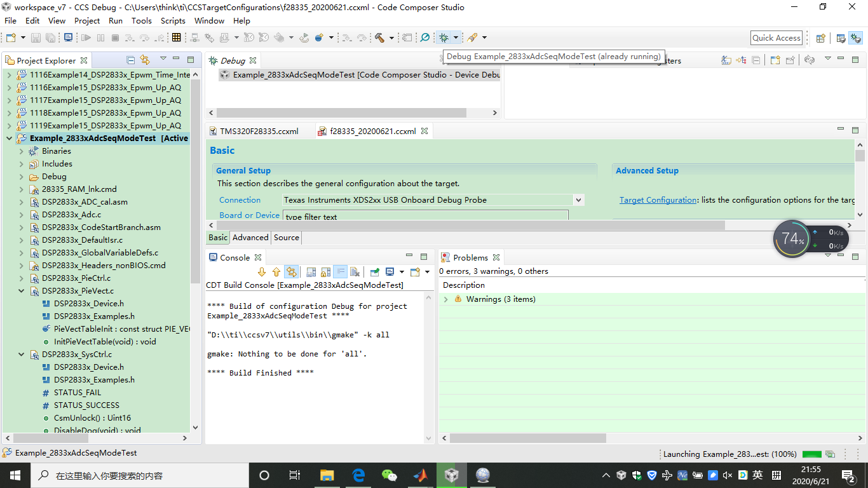Image resolution: width=868 pixels, height=488 pixels.
Task: Click the Save All icon in toolbar
Action: click(50, 38)
